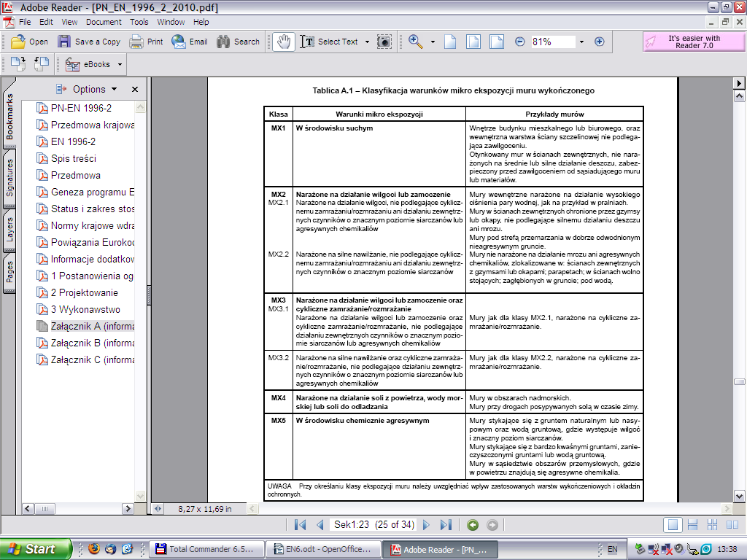Go to the first page

coord(300,525)
